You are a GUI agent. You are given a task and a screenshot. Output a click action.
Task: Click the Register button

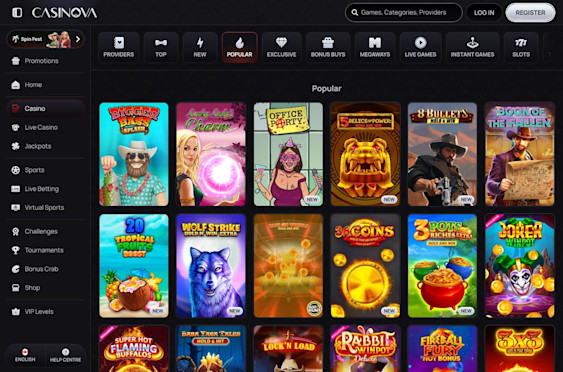(530, 13)
